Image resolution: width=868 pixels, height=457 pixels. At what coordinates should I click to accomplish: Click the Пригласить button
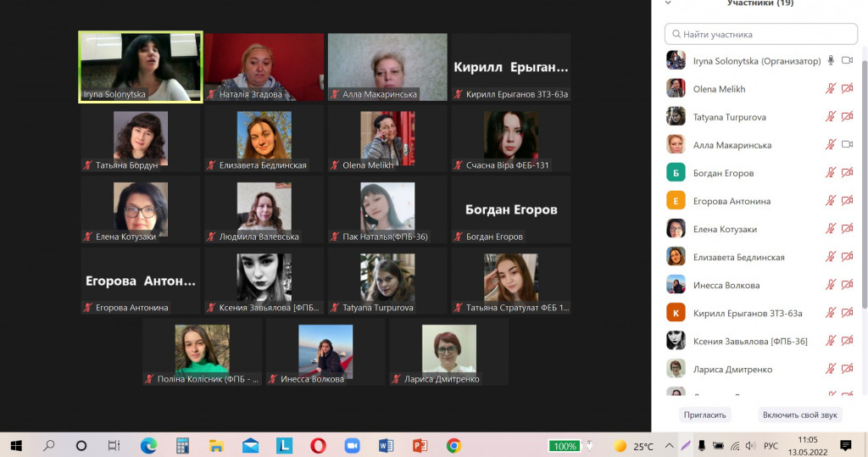704,415
